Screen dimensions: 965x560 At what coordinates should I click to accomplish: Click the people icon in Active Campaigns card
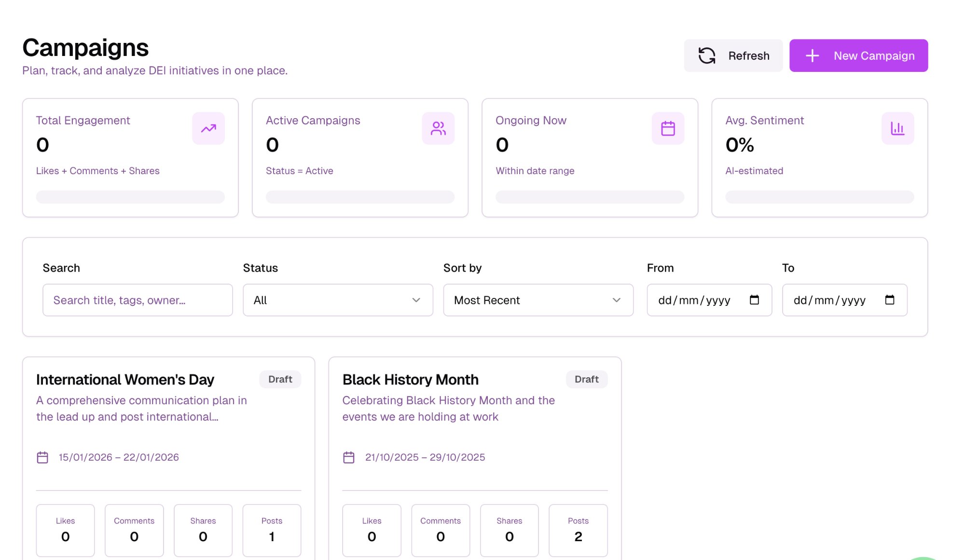pyautogui.click(x=438, y=128)
